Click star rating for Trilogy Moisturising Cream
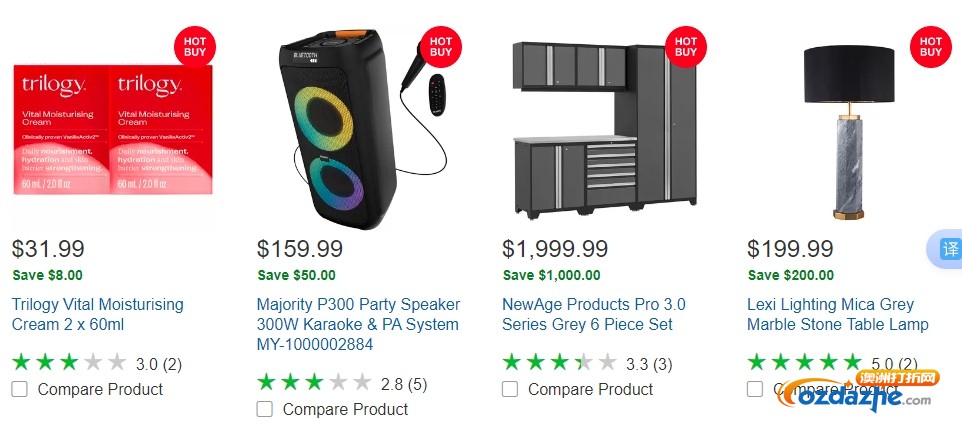The width and height of the screenshot is (962, 425). [69, 362]
